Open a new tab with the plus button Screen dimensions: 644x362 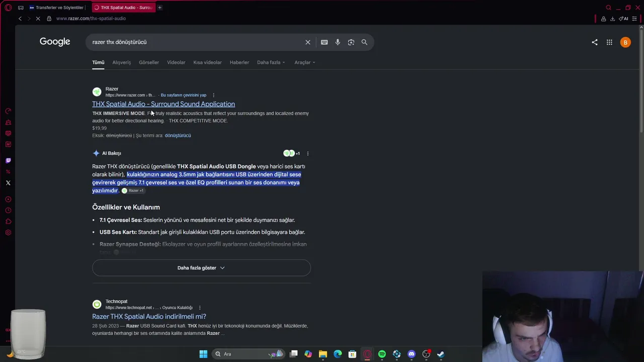point(159,8)
